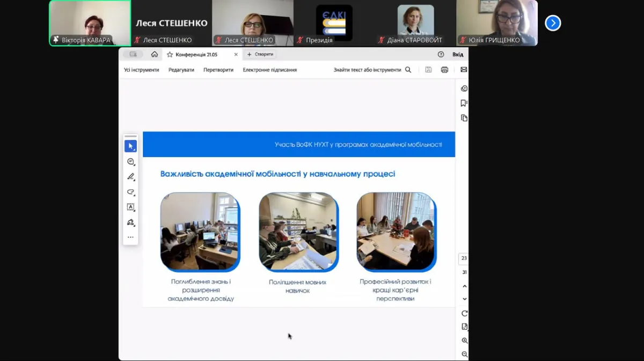The image size is (644, 361).
Task: Star the Конференція 21.05 document
Action: [x=170, y=54]
